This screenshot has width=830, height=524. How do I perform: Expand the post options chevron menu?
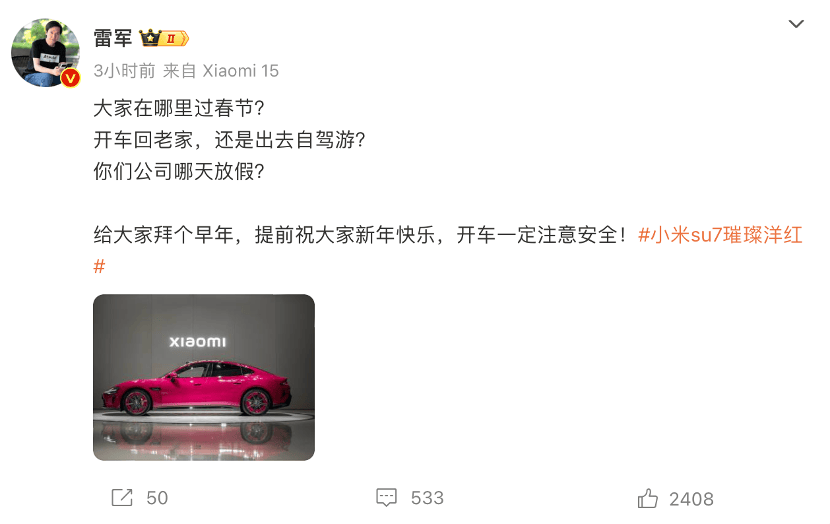click(x=796, y=24)
